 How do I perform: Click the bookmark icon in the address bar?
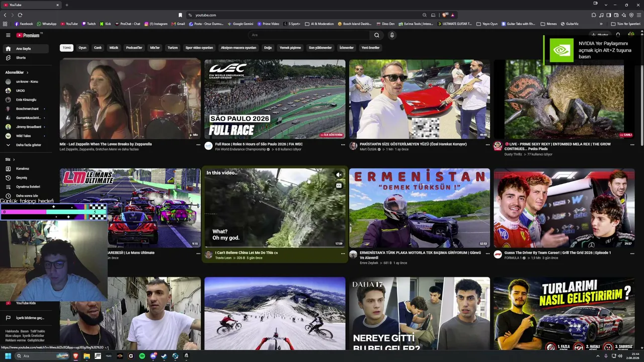point(180,15)
